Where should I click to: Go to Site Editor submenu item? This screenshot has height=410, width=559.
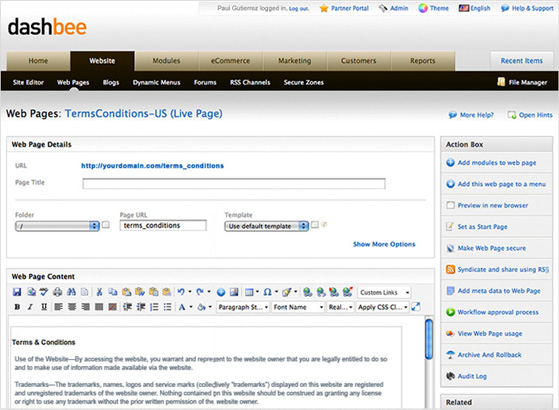point(28,82)
